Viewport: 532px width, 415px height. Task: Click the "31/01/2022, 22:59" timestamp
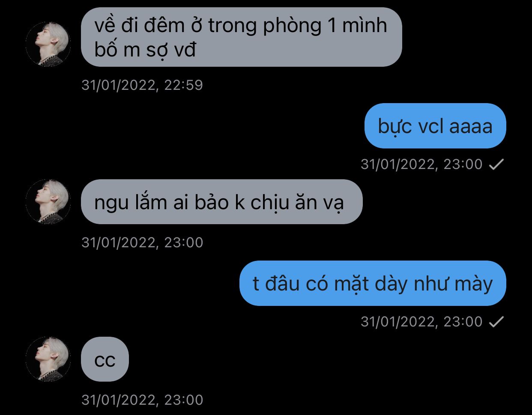pyautogui.click(x=142, y=85)
